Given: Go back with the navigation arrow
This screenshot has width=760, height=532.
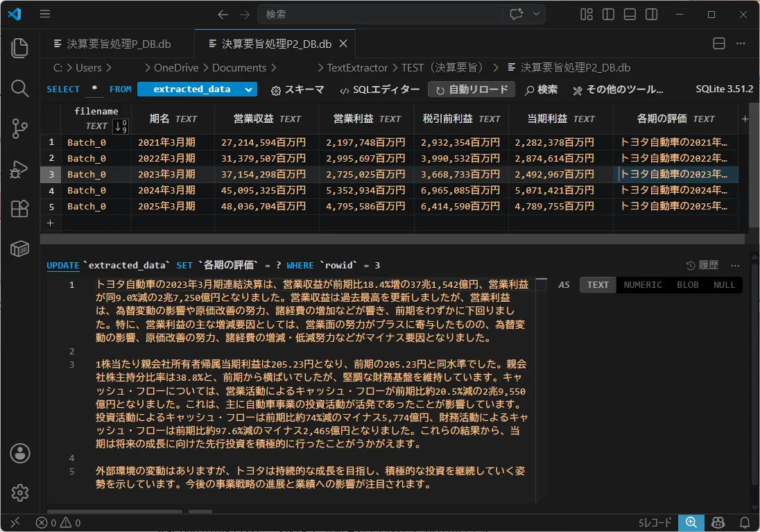Looking at the screenshot, I should coord(223,15).
